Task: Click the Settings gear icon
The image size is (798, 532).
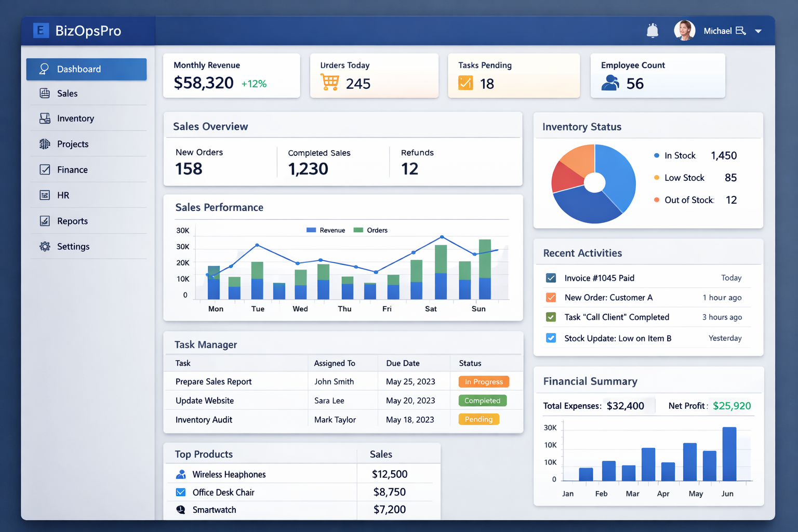Action: tap(44, 246)
